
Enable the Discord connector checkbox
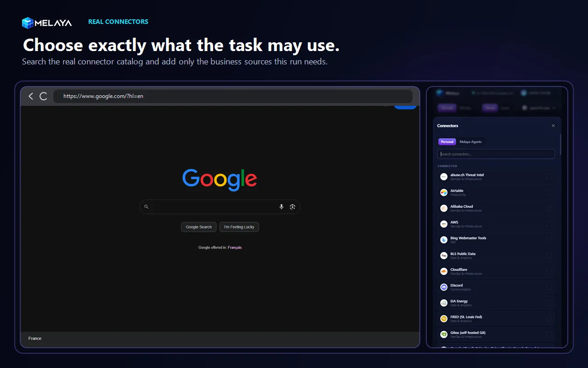(549, 287)
